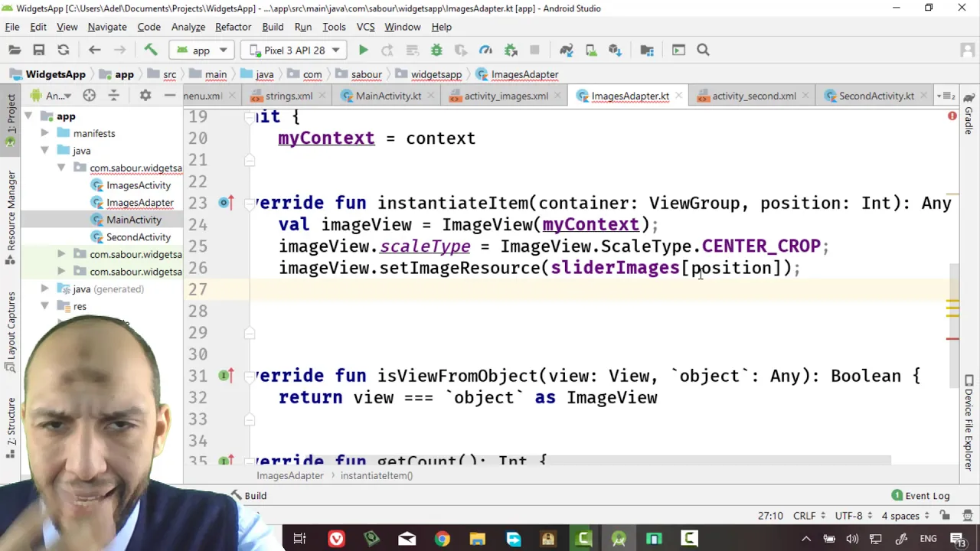Open project panel settings gear
This screenshot has height=551, width=980.
(x=145, y=96)
